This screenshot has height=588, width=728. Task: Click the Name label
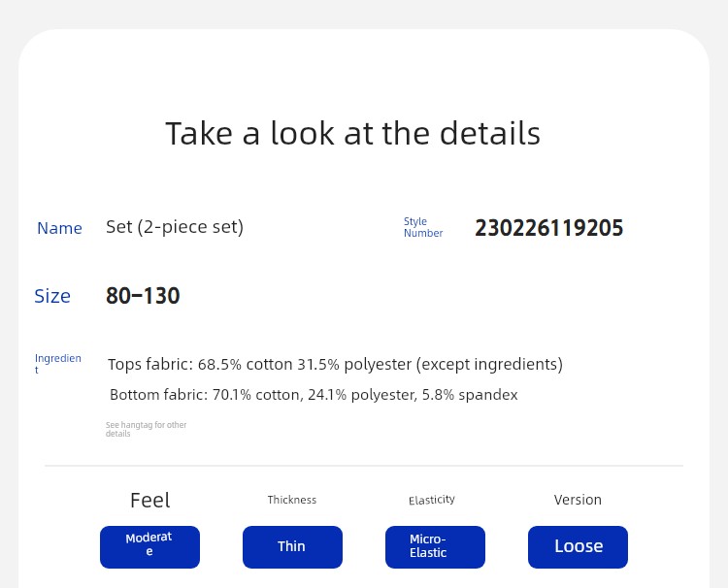[59, 228]
